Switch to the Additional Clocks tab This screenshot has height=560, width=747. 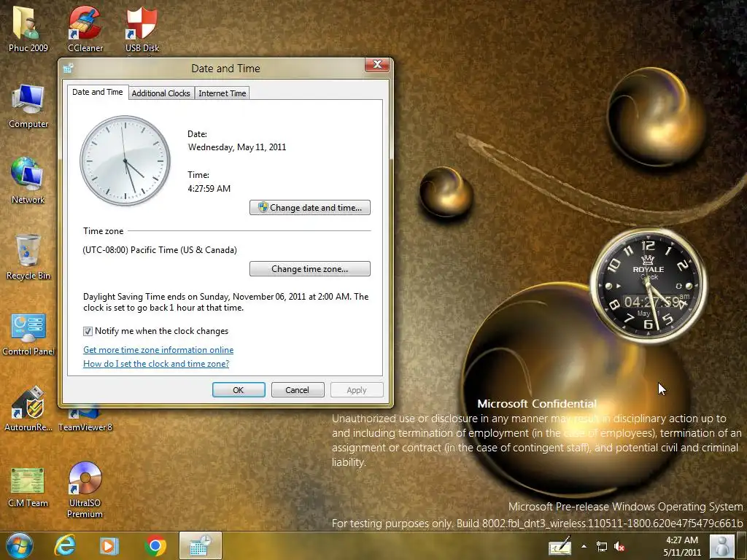(x=161, y=93)
